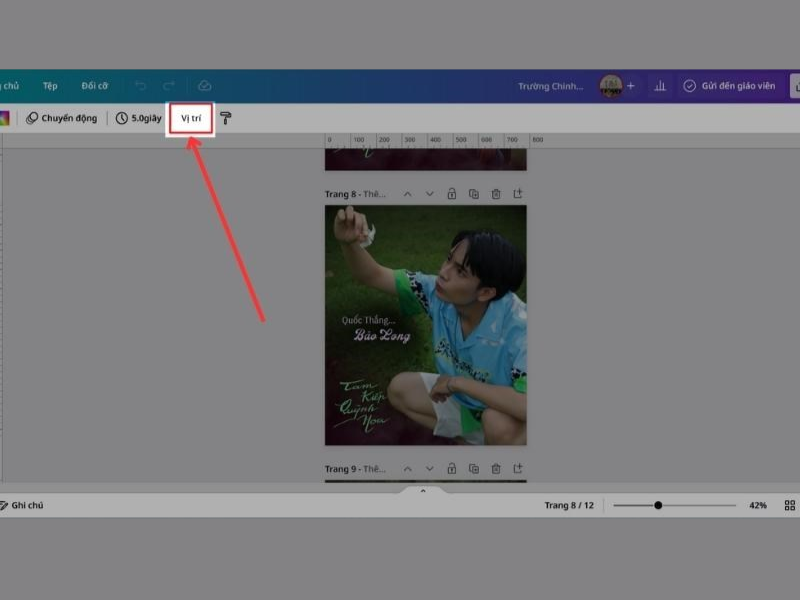Move Trang 9 down with chevron arrow
Screen dimensions: 800x600
click(x=430, y=468)
